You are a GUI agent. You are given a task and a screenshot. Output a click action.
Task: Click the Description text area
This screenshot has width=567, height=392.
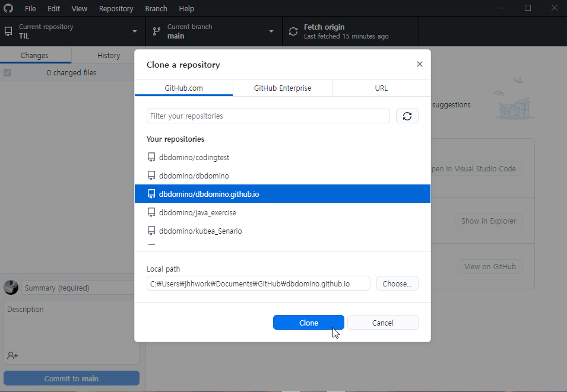[x=71, y=332]
